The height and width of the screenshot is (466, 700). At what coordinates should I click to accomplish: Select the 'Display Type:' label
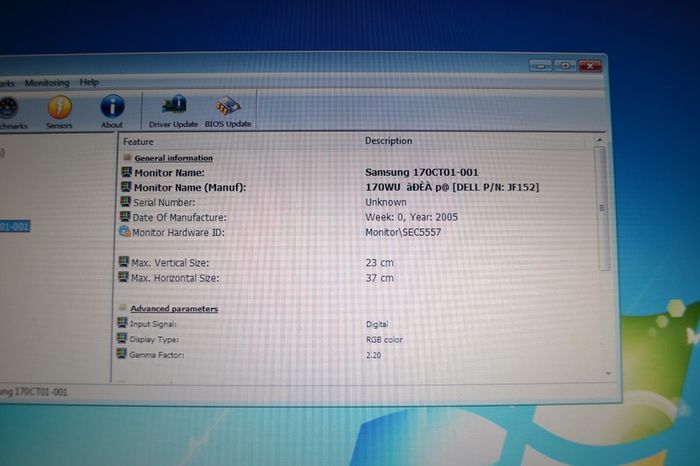pyautogui.click(x=154, y=340)
